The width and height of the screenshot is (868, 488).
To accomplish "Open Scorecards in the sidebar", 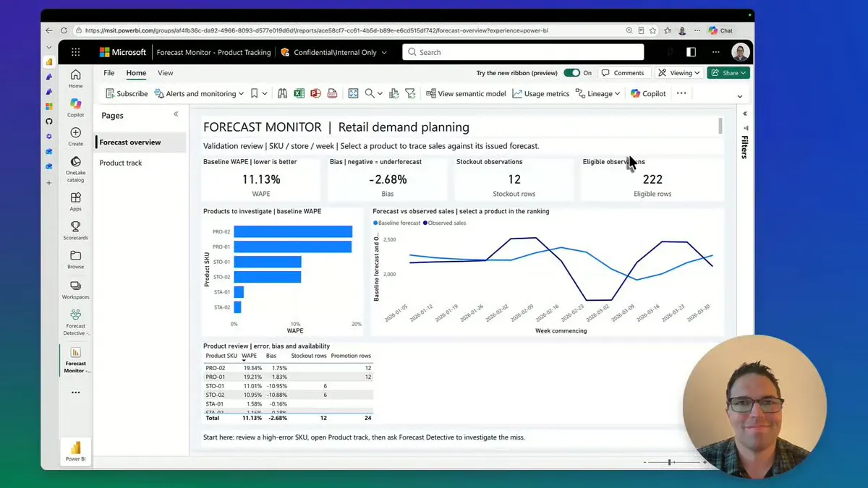I will coord(75,231).
